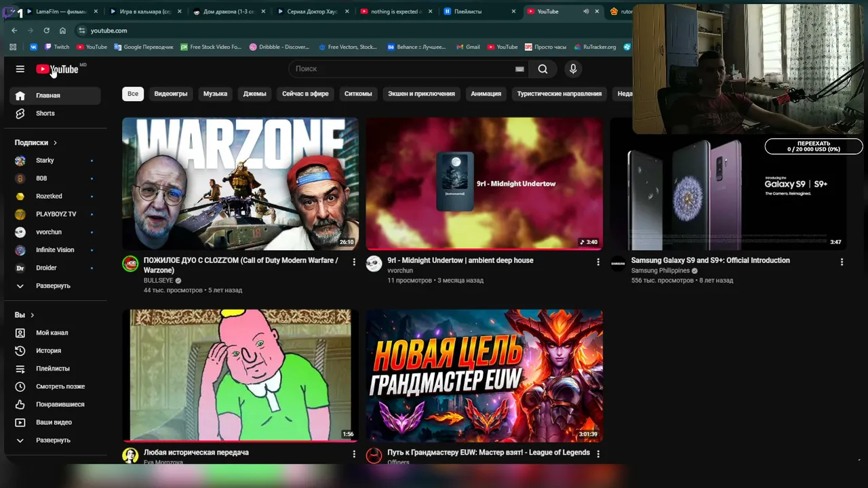
Task: Open Понравившиеся in the sidebar
Action: (56, 405)
